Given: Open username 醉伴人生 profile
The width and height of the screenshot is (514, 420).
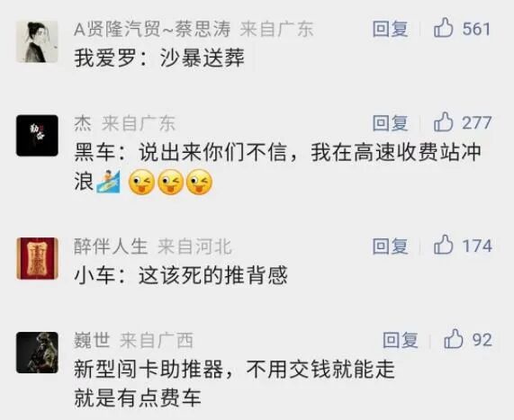Looking at the screenshot, I should [111, 246].
